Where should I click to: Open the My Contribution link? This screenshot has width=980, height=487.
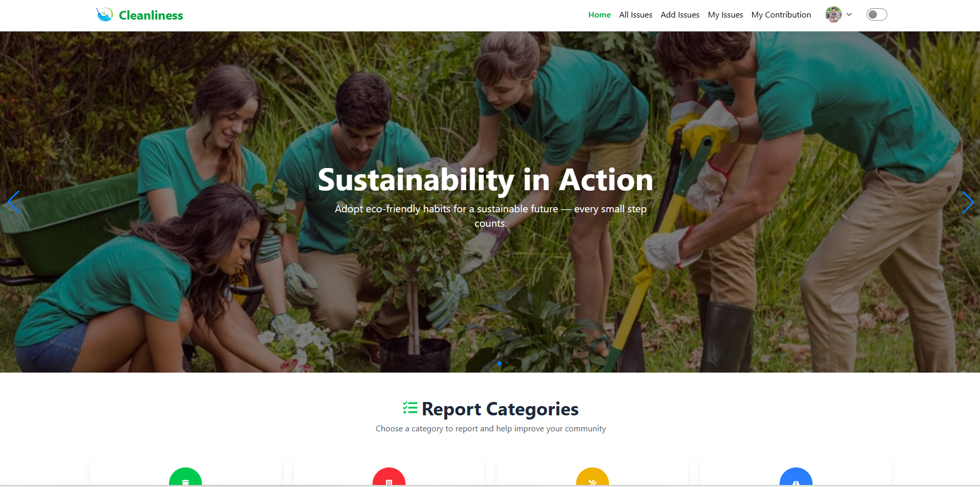tap(781, 15)
